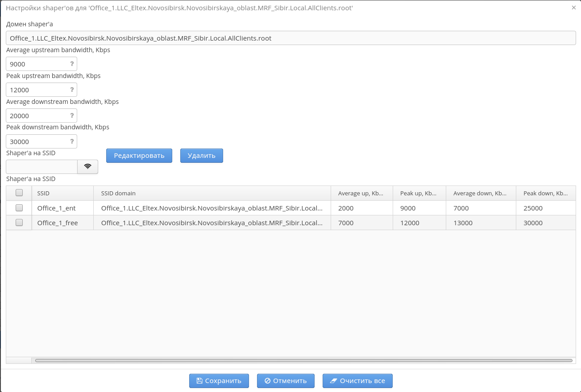Click the Редактировать button
This screenshot has width=581, height=392.
(139, 156)
